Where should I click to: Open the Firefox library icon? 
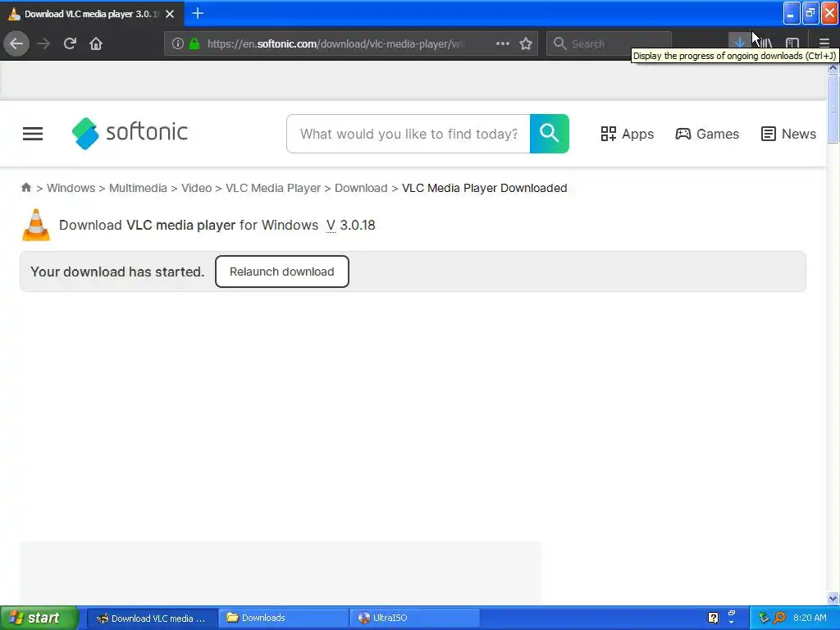[x=766, y=43]
